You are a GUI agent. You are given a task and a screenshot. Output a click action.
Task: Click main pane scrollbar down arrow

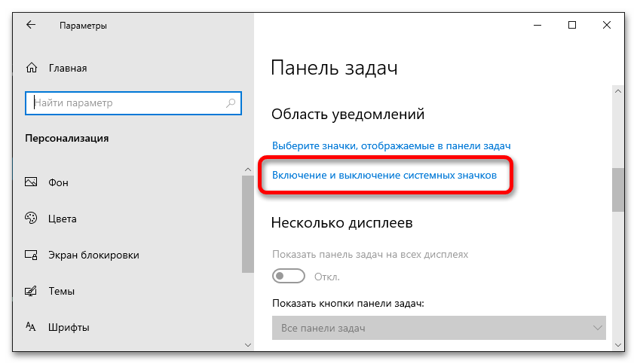pos(618,345)
